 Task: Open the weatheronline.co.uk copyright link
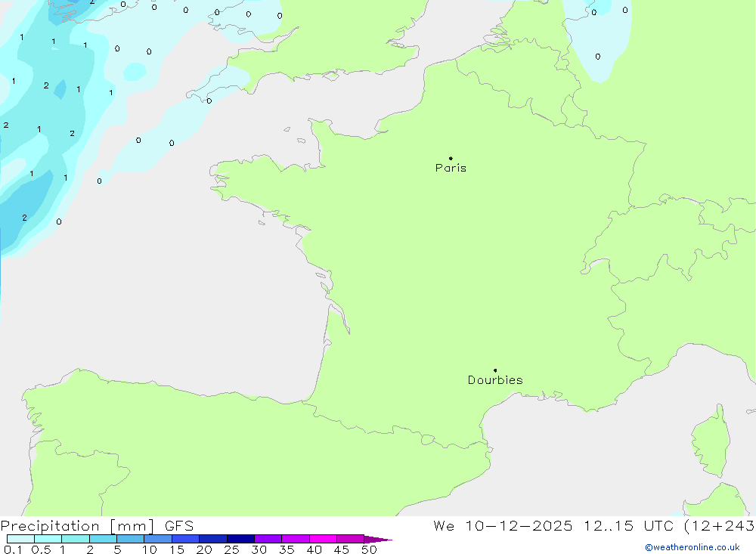pyautogui.click(x=692, y=547)
